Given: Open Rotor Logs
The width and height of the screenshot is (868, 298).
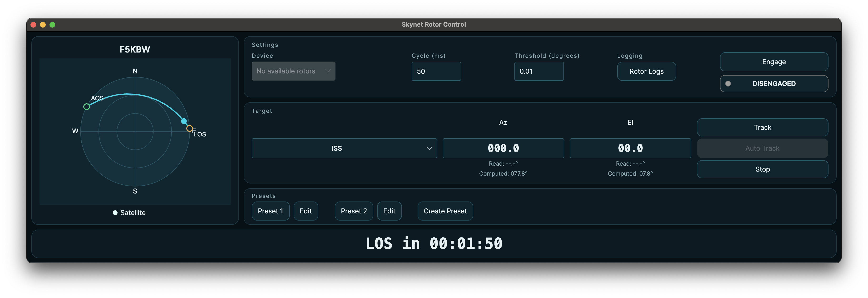Looking at the screenshot, I should pyautogui.click(x=646, y=71).
